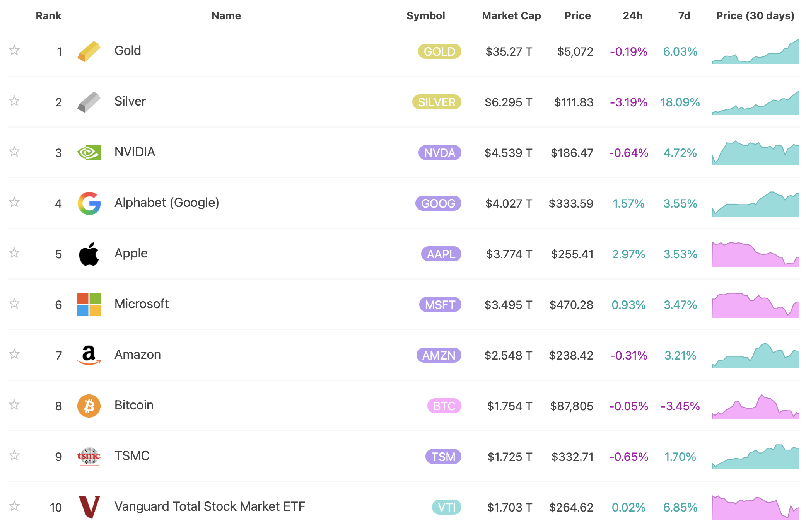Open the Amazon company link
806x532 pixels.
[138, 355]
